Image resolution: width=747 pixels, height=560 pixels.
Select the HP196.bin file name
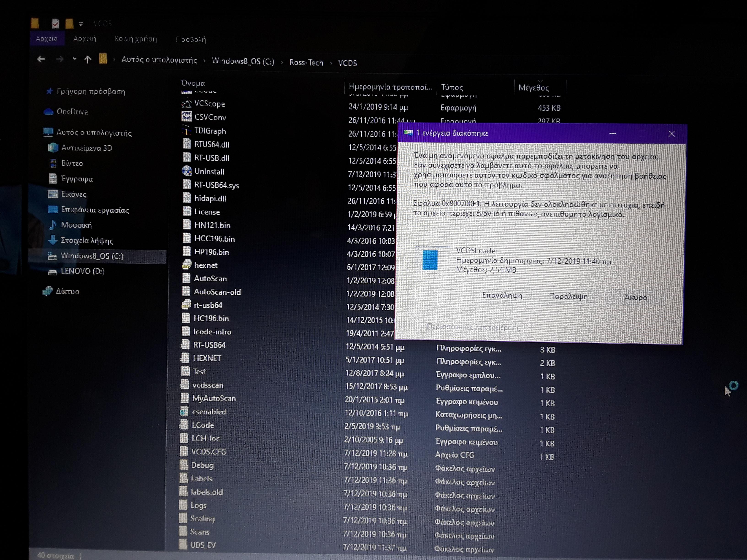211,252
